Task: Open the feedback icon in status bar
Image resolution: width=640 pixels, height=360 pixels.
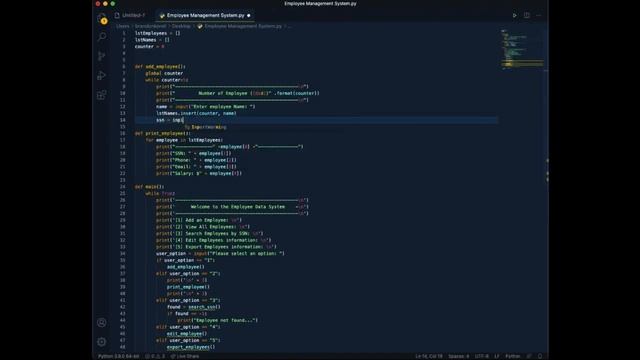Action: tap(529, 356)
